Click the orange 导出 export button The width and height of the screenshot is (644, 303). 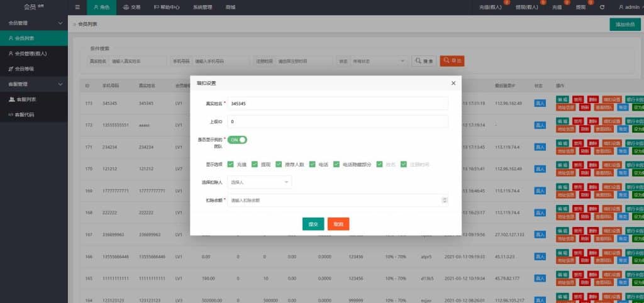tap(452, 61)
